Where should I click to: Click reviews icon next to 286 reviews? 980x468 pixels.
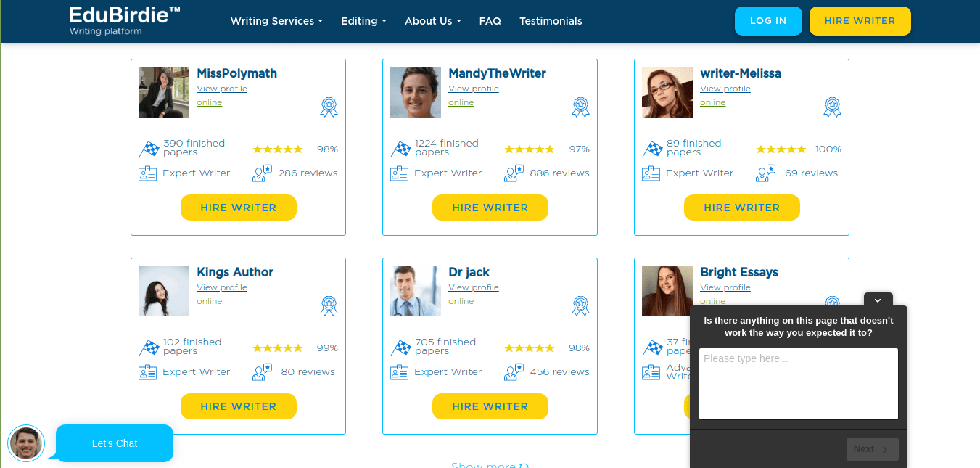click(x=262, y=173)
